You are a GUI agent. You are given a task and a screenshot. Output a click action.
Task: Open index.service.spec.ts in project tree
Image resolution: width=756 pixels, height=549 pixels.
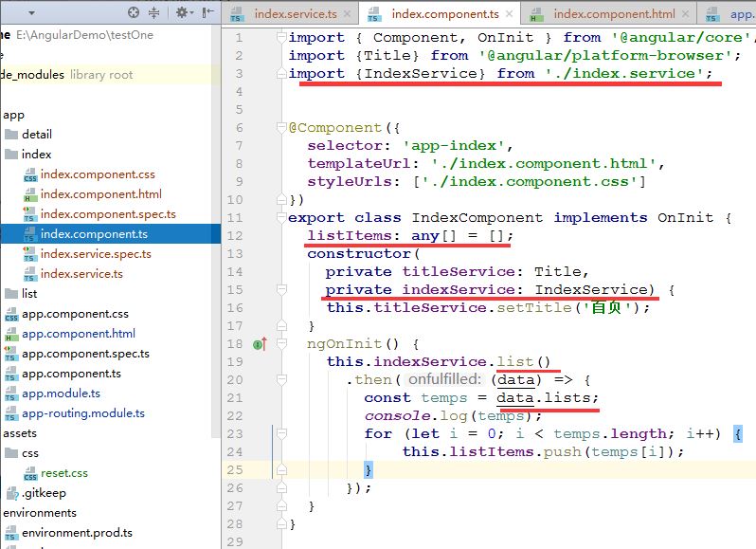(96, 254)
